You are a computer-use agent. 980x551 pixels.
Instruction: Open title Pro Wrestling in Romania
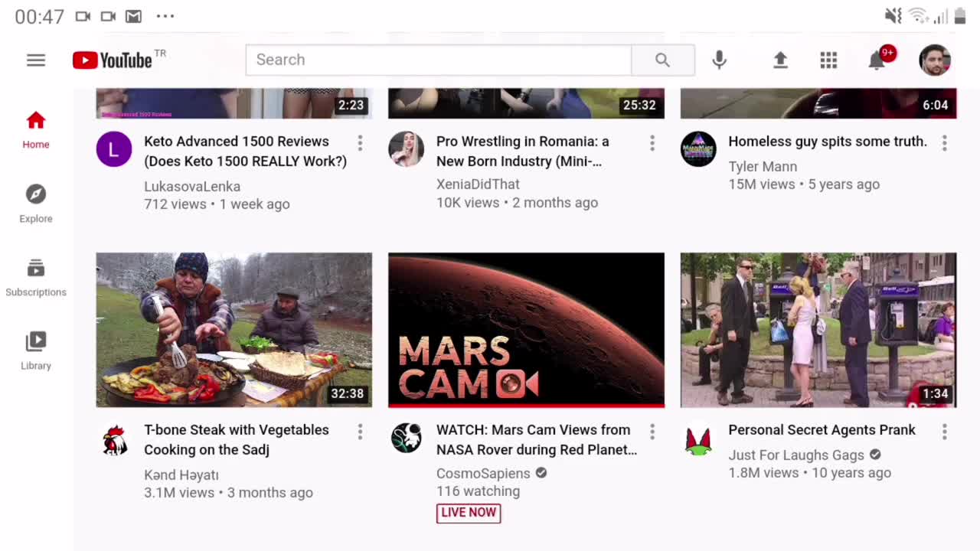click(x=523, y=152)
